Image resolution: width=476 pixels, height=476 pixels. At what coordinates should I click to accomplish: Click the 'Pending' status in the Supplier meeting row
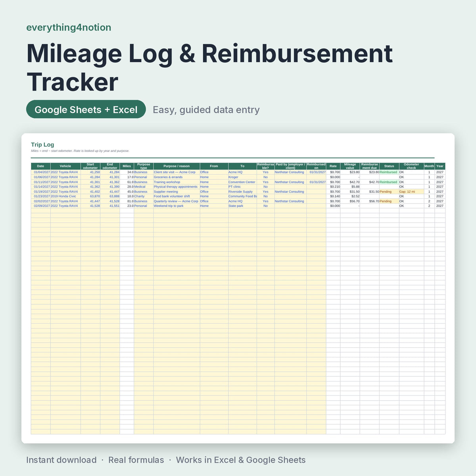pos(389,192)
